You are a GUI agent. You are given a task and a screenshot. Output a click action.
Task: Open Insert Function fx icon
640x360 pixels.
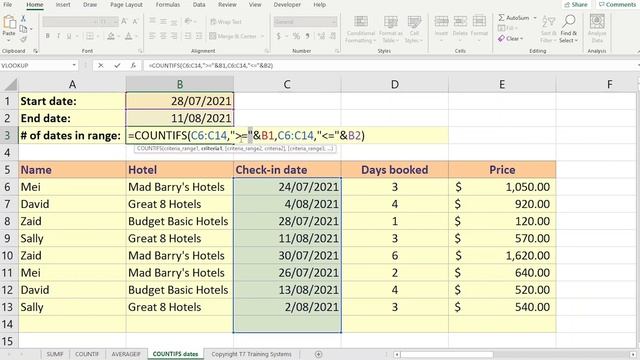(x=133, y=65)
